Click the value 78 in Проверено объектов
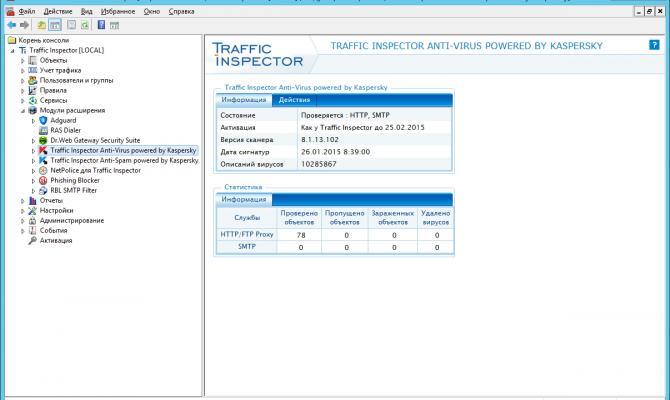Screen dimensions: 670x400 (301, 235)
